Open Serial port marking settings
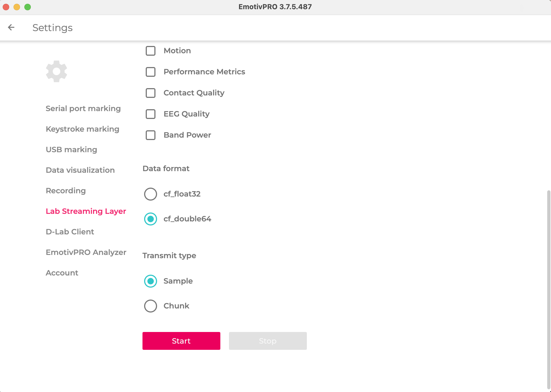This screenshot has height=392, width=551. pyautogui.click(x=83, y=108)
